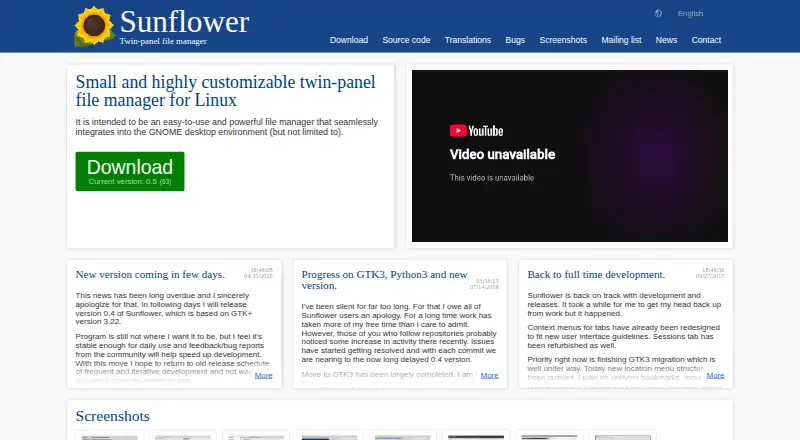Viewport: 800px width, 440px height.
Task: Open Mailing list nav link
Action: coord(621,40)
